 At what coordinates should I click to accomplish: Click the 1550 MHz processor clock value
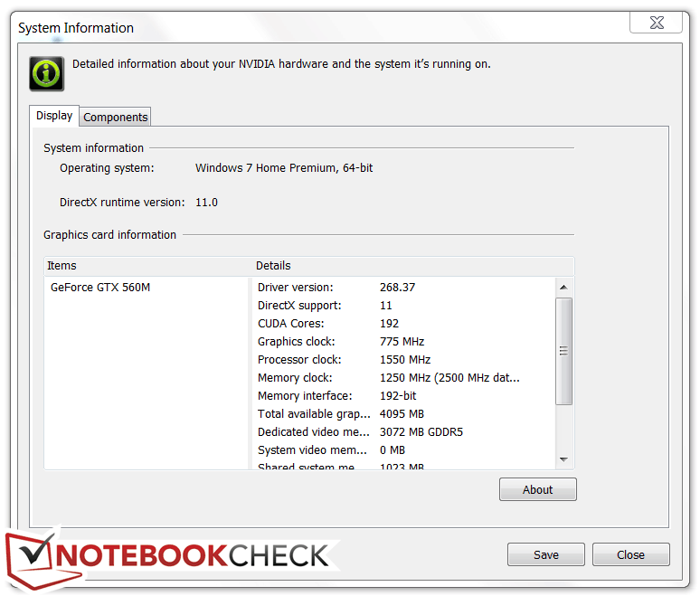click(x=405, y=359)
